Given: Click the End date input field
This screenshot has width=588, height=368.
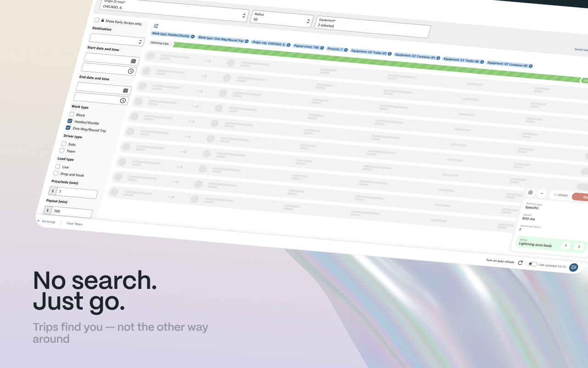Looking at the screenshot, I should coord(104,88).
